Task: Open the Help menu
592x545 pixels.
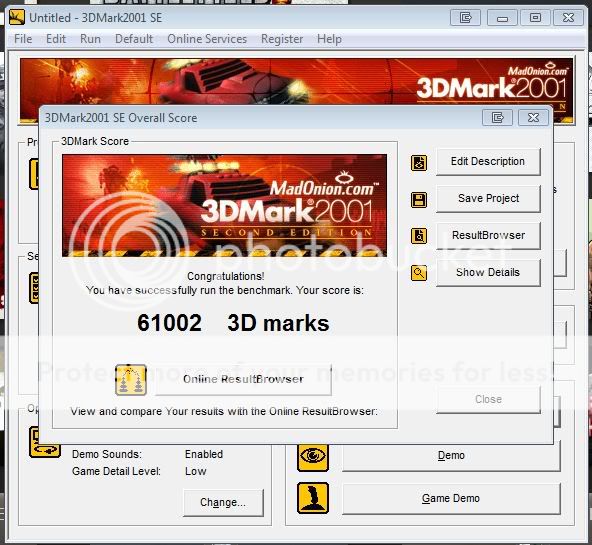Action: coord(329,39)
